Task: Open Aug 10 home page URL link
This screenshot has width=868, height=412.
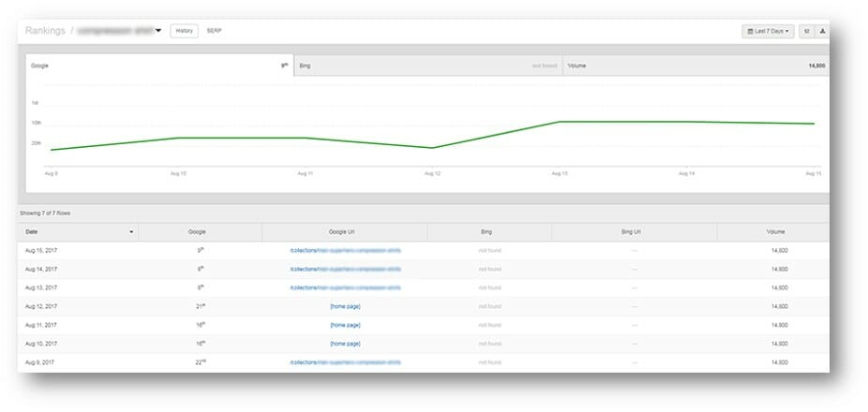Action: (x=345, y=344)
